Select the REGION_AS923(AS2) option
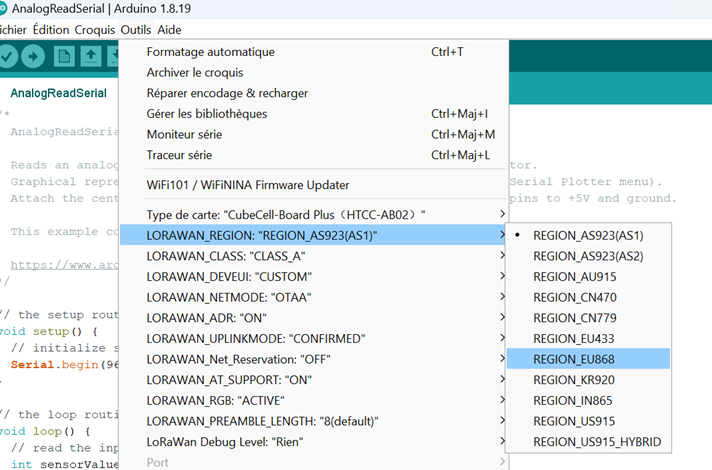The image size is (712, 470). tap(588, 256)
